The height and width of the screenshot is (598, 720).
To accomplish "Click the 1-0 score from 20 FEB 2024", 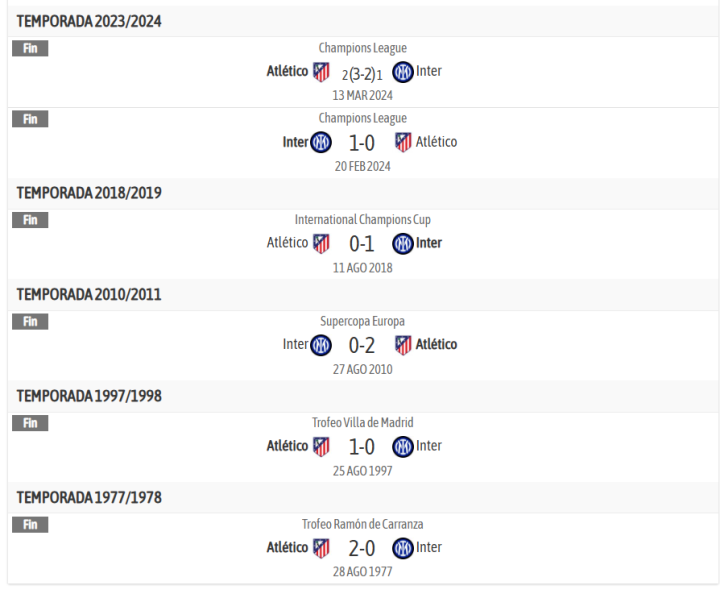I will coord(362,143).
